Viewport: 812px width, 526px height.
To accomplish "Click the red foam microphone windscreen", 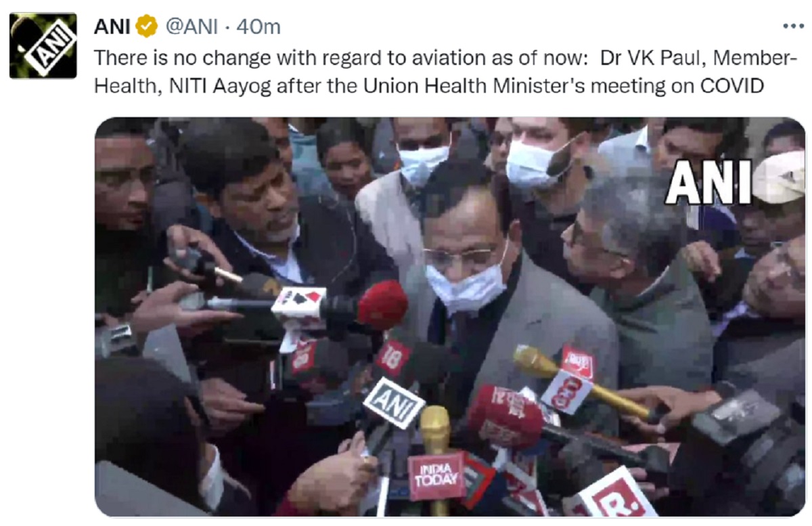I will [382, 305].
